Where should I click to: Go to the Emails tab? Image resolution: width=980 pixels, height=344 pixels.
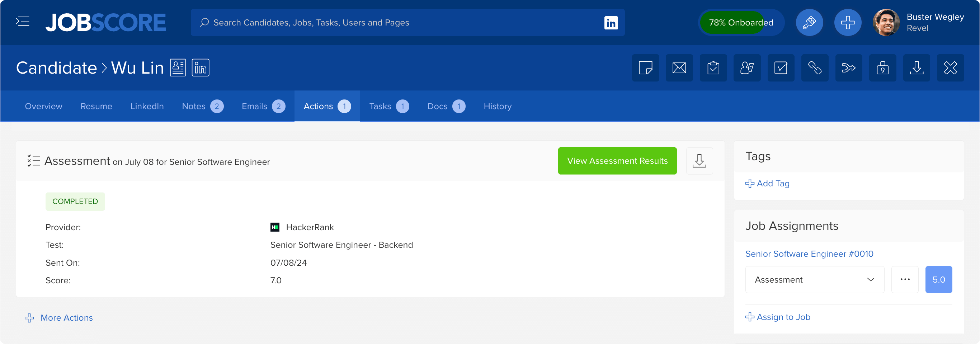[263, 106]
